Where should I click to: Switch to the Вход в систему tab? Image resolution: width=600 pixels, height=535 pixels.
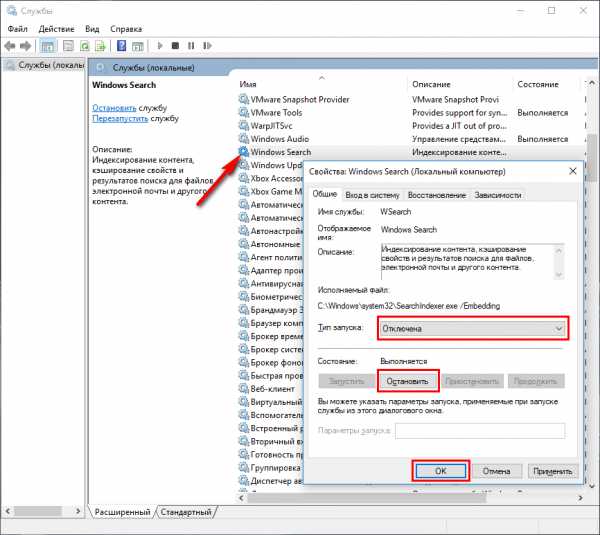click(372, 195)
